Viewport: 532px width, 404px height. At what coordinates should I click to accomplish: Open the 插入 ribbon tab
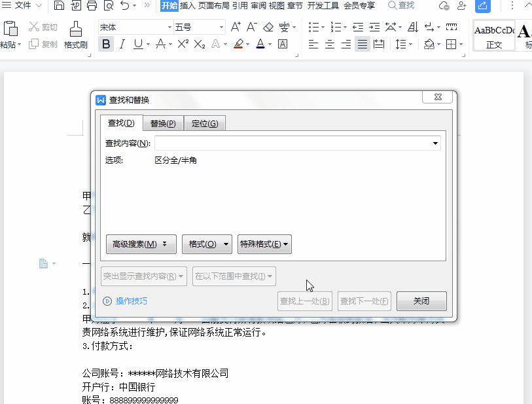point(187,5)
